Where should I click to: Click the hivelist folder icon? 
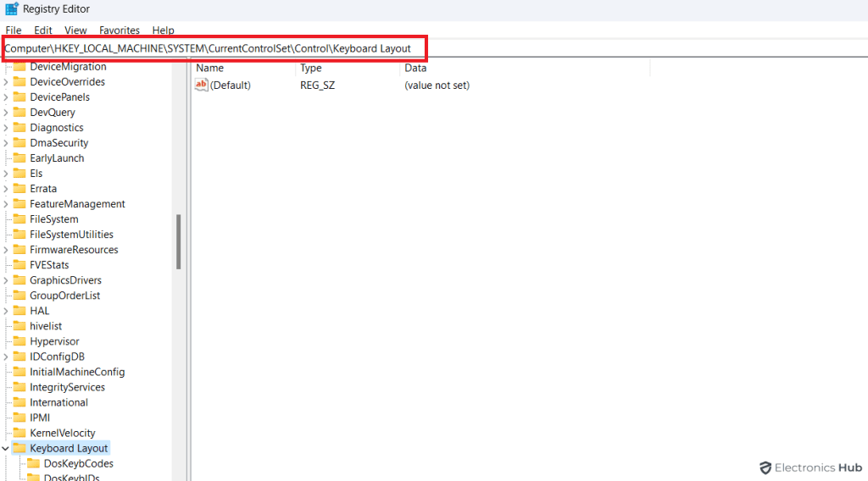click(x=19, y=326)
